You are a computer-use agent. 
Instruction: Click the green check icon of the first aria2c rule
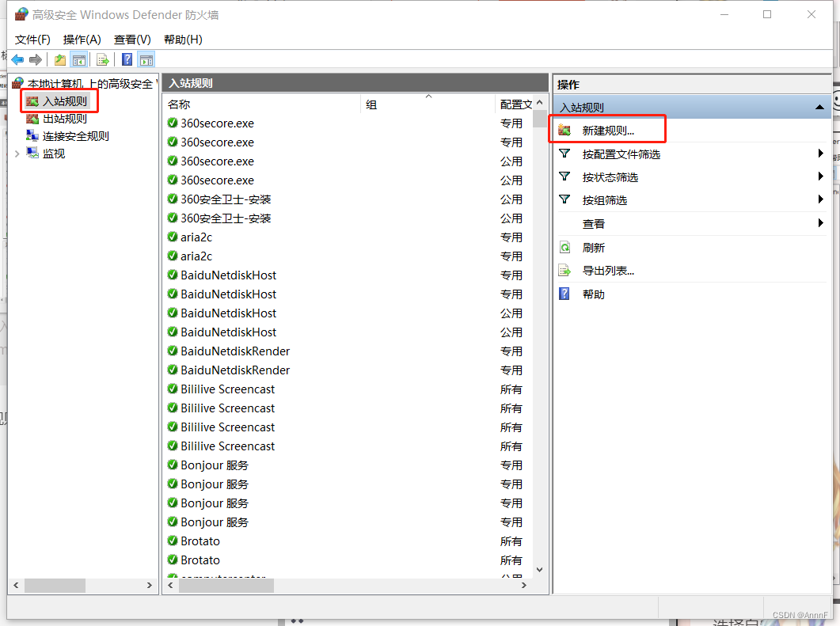(173, 237)
